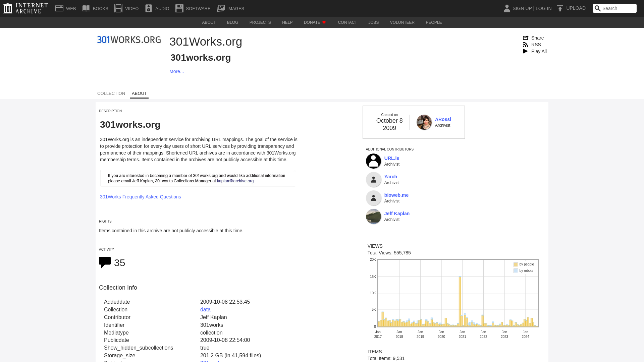Viewport: 644px width, 362px height.
Task: Open the Projects menu item
Action: (x=260, y=22)
